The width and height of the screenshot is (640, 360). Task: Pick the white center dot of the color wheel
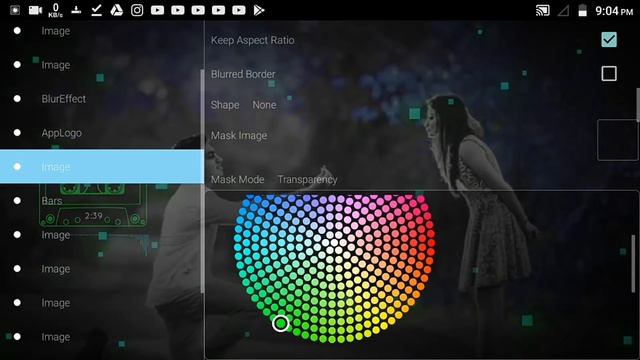pos(334,242)
